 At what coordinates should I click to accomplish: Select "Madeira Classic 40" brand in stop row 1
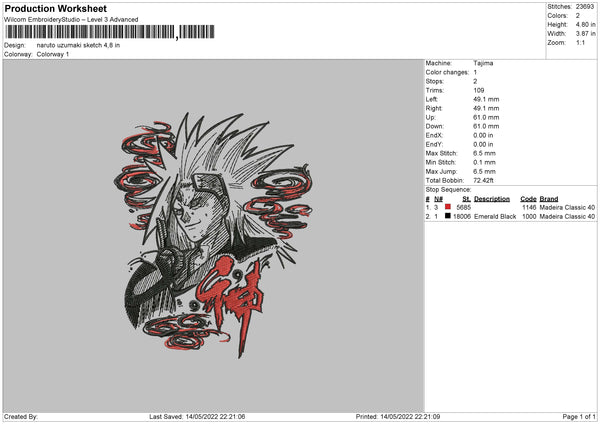[567, 207]
